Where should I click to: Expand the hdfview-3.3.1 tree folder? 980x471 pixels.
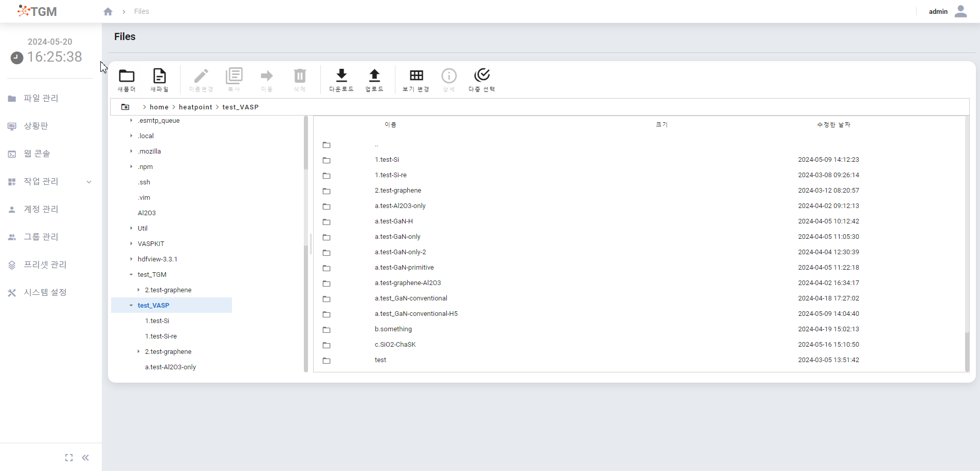pos(131,259)
